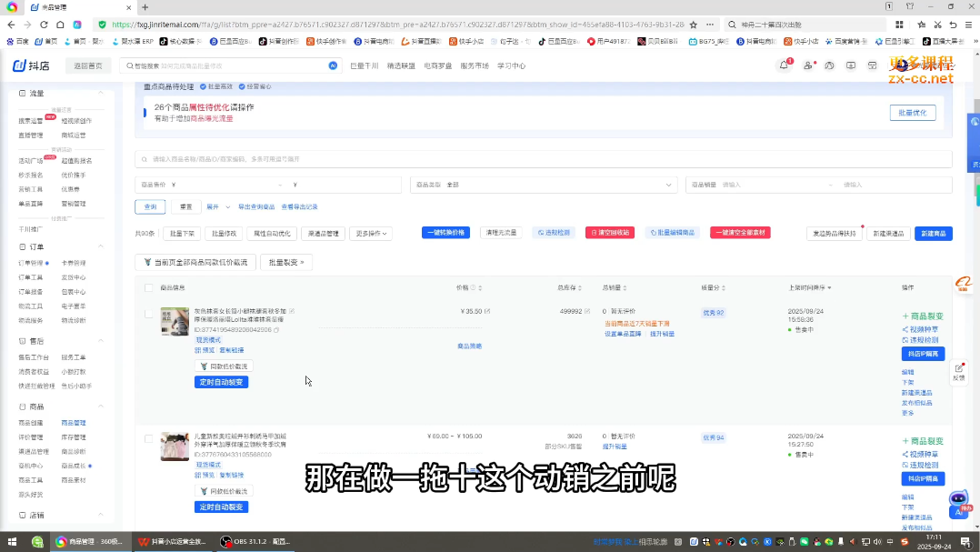Select the 儿童款校服 product checkbox
The image size is (980, 552).
click(148, 437)
